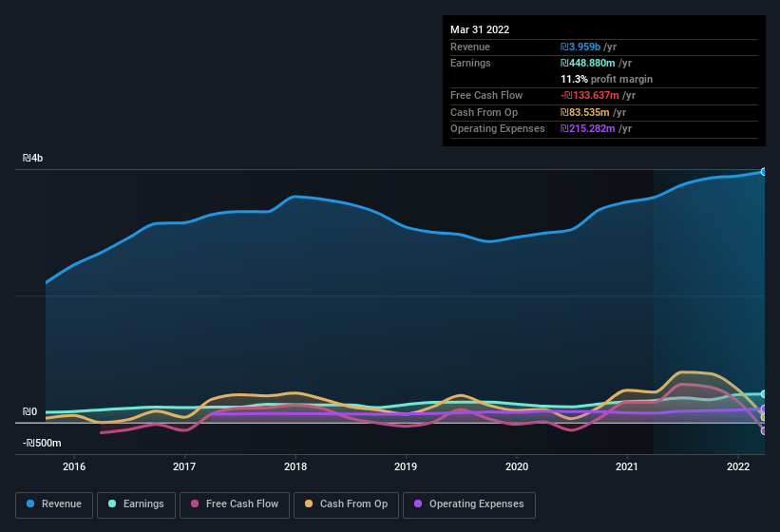The width and height of the screenshot is (780, 532).
Task: Toggle Cash From Op legend button
Action: point(346,504)
